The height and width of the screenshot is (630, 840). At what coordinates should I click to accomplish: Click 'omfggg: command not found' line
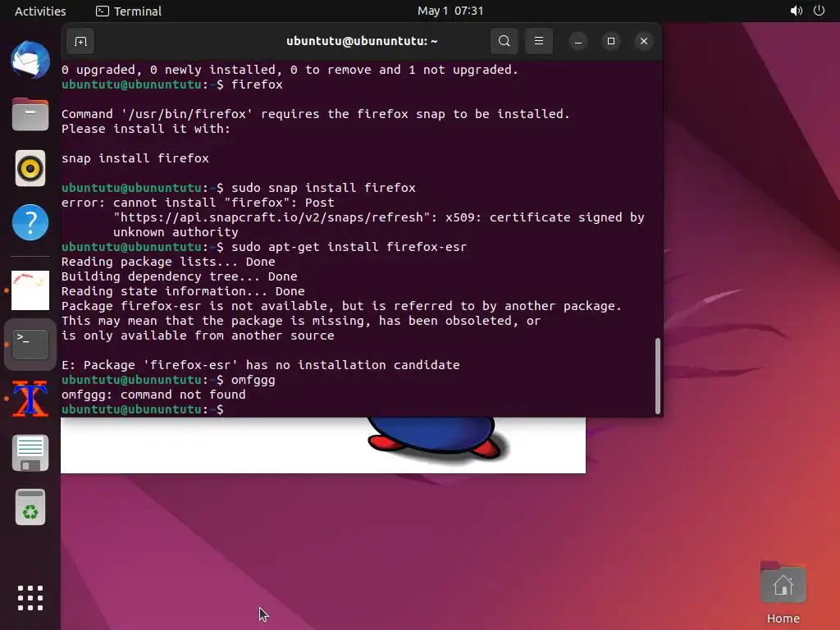point(153,395)
